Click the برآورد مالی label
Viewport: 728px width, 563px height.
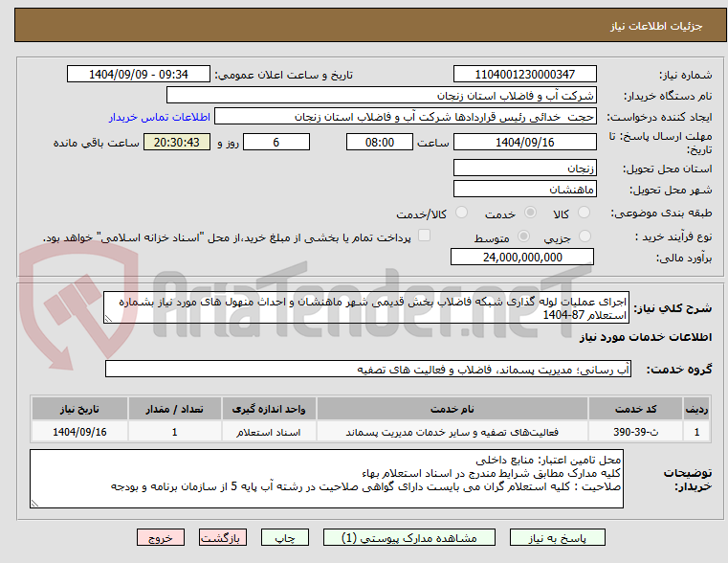(x=684, y=258)
